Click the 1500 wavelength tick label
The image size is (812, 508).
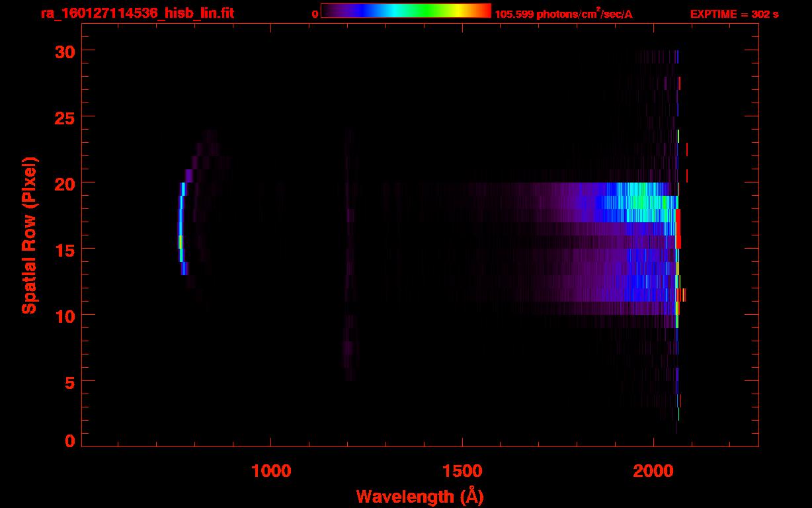pos(462,470)
